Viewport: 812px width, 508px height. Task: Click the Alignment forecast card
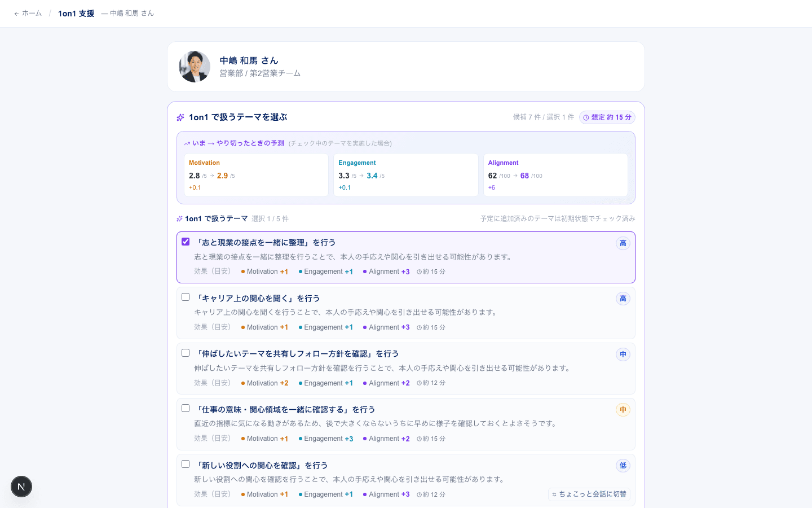point(555,175)
